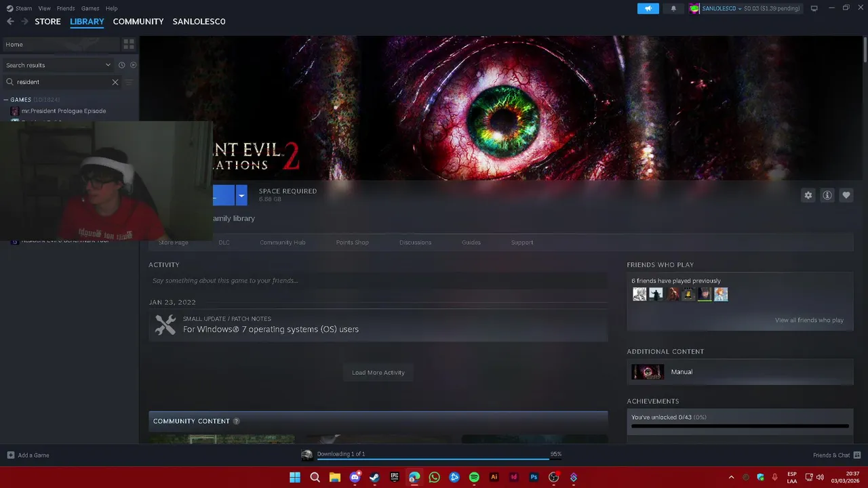Open the Guides tab

pos(471,242)
